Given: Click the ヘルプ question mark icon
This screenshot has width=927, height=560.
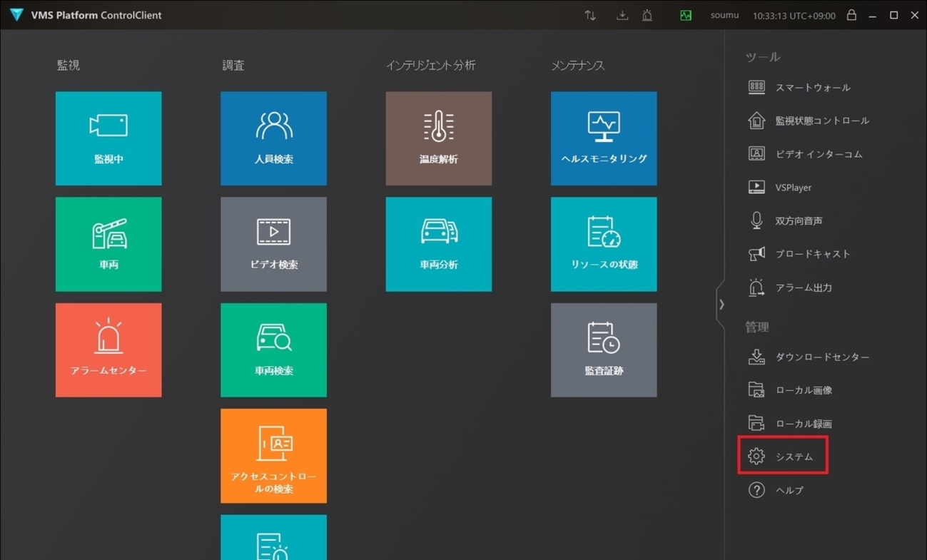Looking at the screenshot, I should pyautogui.click(x=756, y=490).
